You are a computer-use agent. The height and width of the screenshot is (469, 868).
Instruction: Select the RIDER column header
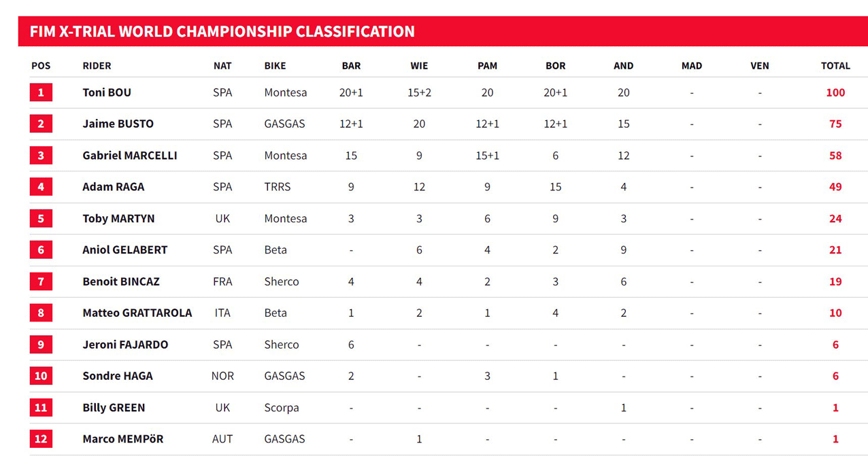click(x=97, y=66)
